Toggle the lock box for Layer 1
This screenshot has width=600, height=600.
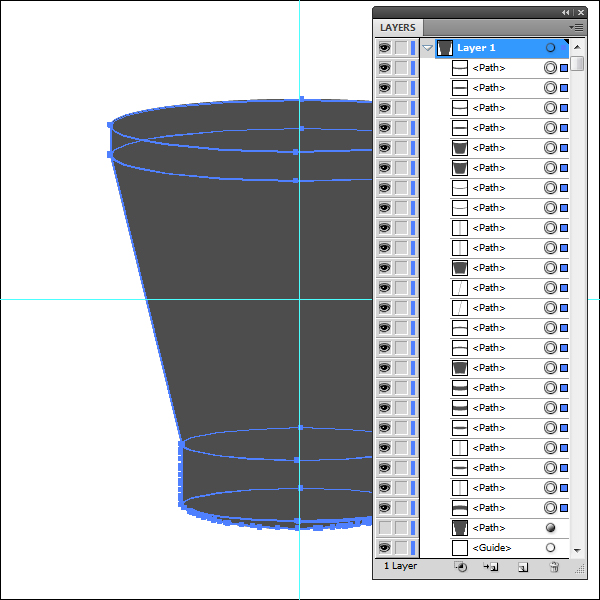click(401, 48)
